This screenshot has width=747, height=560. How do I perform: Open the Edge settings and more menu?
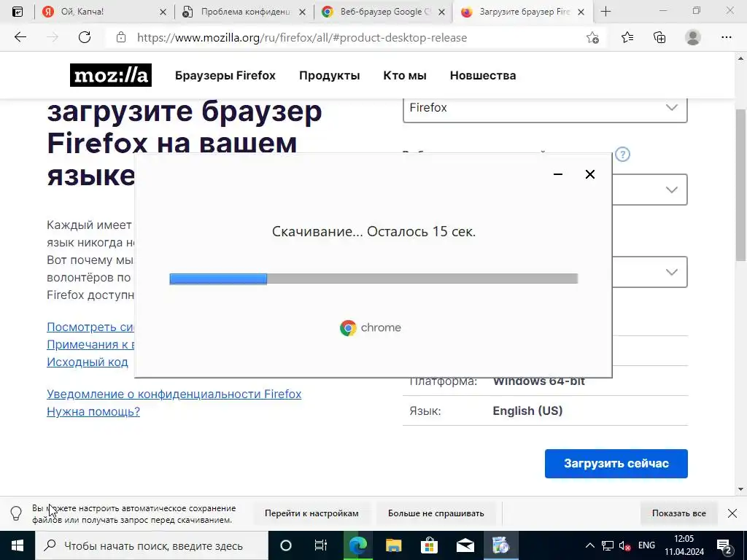[x=726, y=37]
